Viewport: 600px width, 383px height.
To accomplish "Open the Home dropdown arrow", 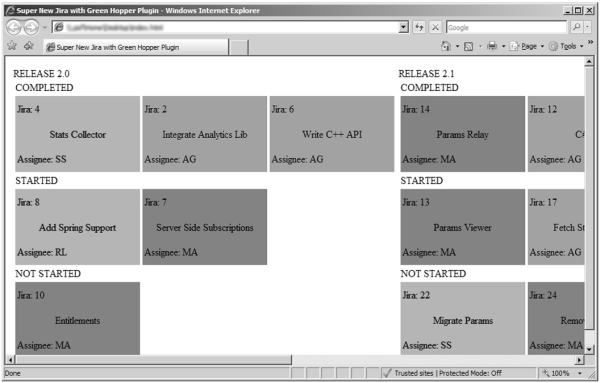I will click(x=457, y=46).
